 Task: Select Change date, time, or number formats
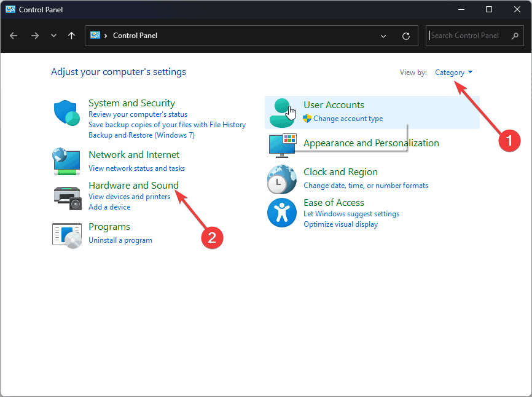366,186
